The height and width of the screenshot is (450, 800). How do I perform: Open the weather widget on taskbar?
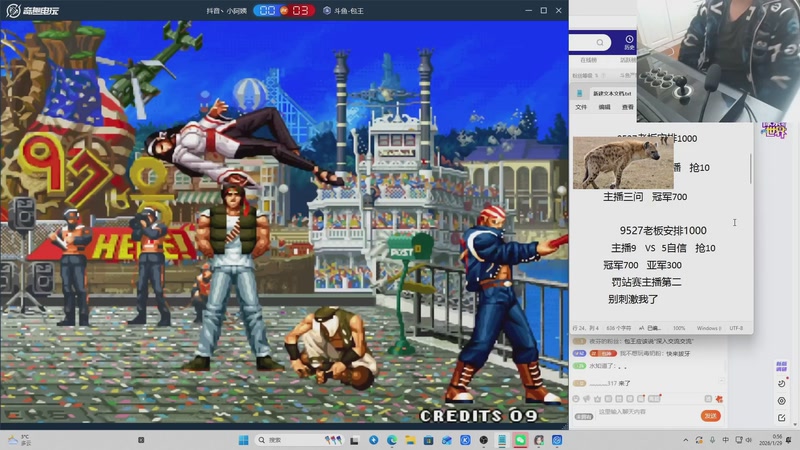19,440
